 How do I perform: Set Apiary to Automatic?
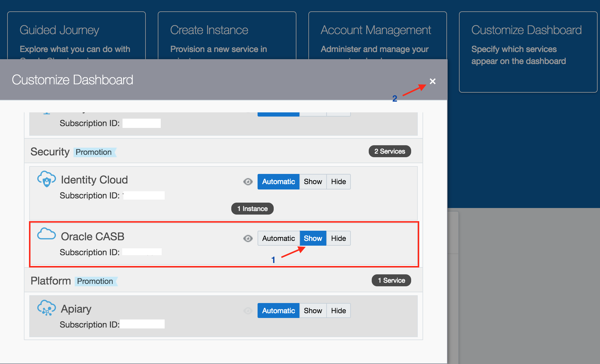[x=278, y=311]
